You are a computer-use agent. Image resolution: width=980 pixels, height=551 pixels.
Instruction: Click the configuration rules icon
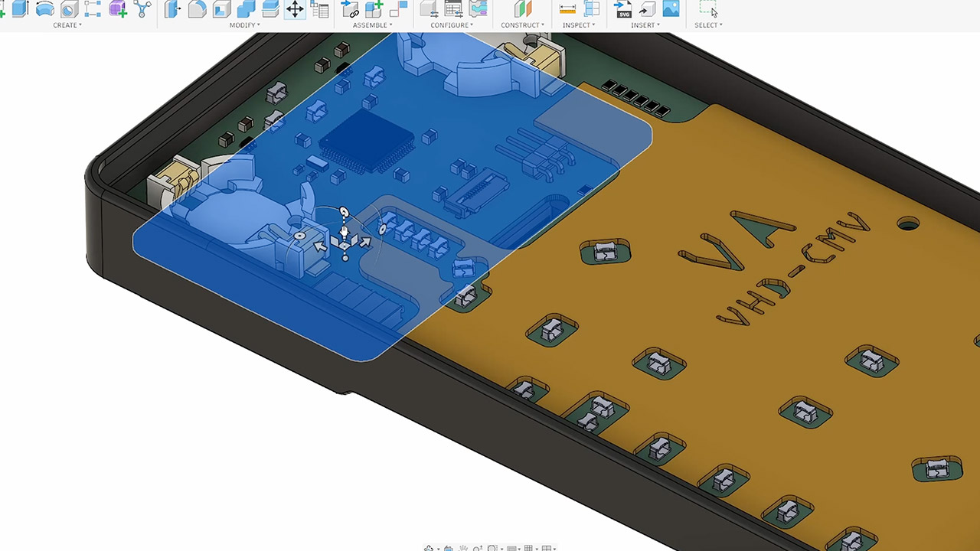click(479, 9)
